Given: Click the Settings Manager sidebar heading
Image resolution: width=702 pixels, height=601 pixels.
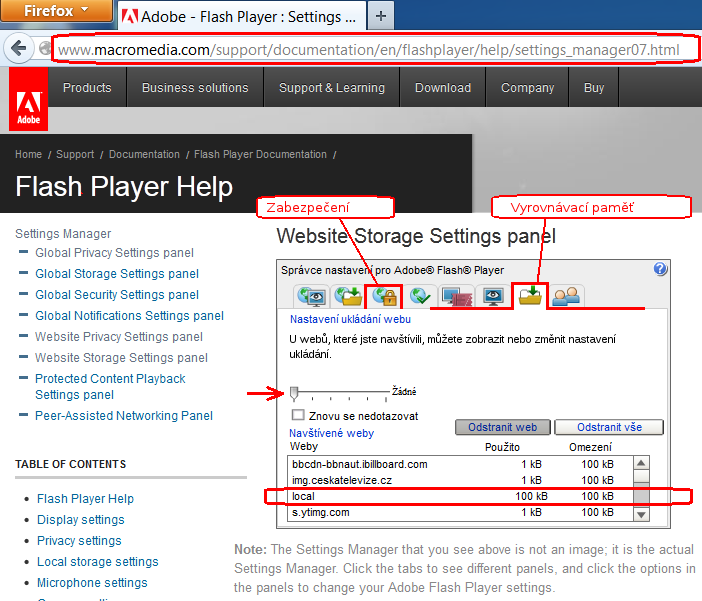Looking at the screenshot, I should (x=63, y=234).
